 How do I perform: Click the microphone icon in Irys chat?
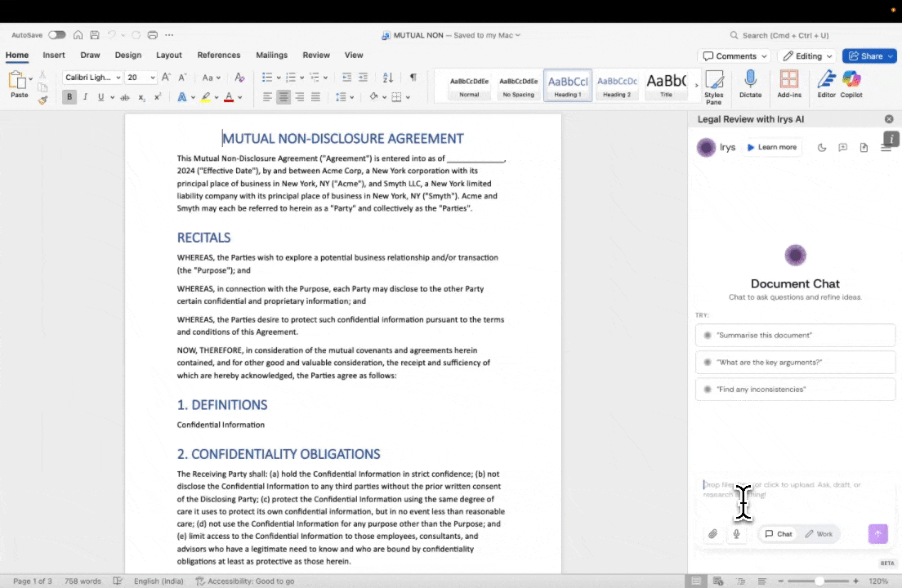[736, 534]
